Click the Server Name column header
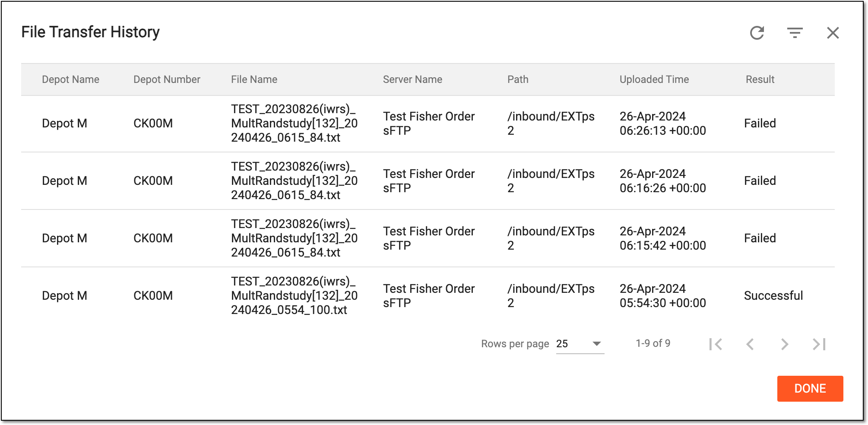Image resolution: width=868 pixels, height=425 pixels. coord(412,79)
